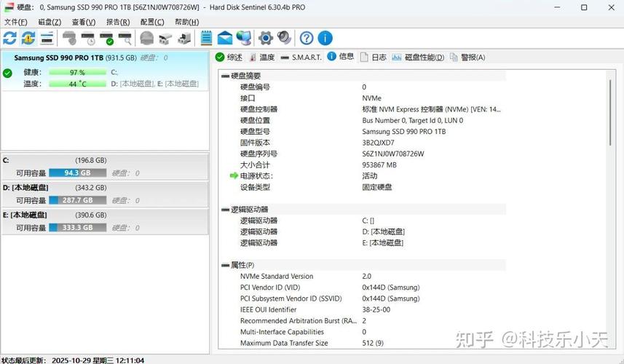Collapse the 逻辑驱动器 section
This screenshot has height=364, width=624.
click(225, 209)
